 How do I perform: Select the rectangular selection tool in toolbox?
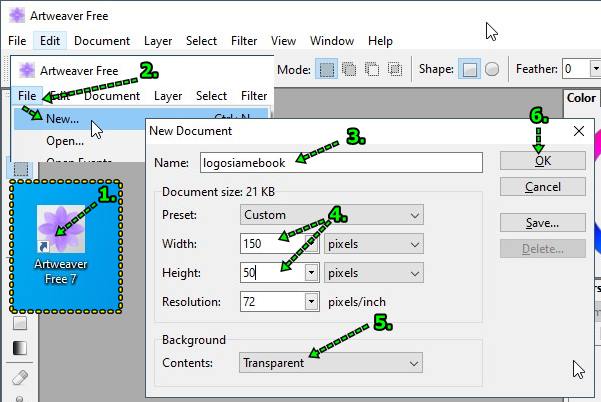[21, 169]
